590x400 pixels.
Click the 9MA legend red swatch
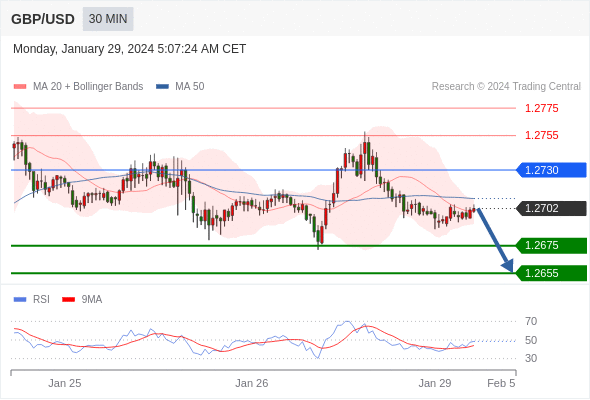[68, 300]
